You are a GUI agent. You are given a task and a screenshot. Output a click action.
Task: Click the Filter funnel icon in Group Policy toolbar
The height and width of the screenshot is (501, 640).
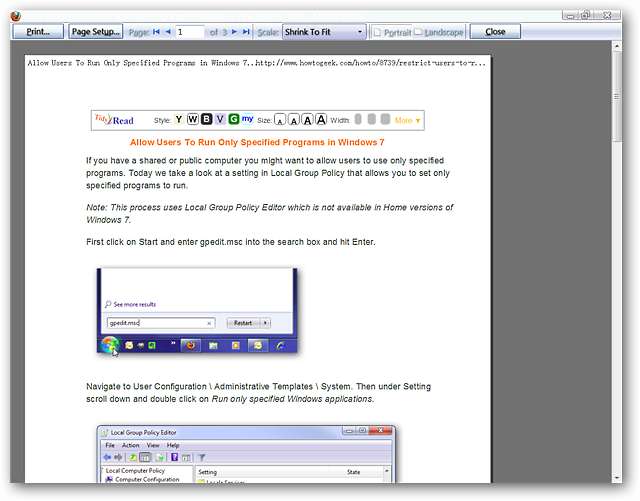tap(202, 457)
